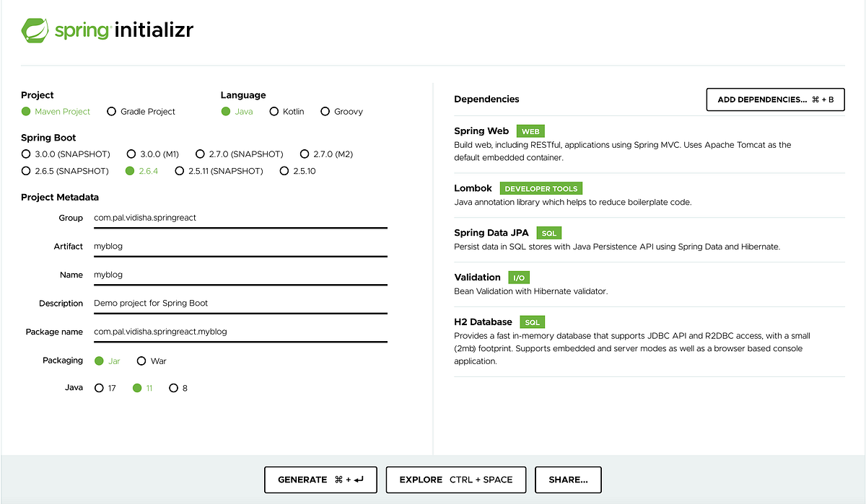866x504 pixels.
Task: Choose Groovy as the language
Action: point(326,111)
